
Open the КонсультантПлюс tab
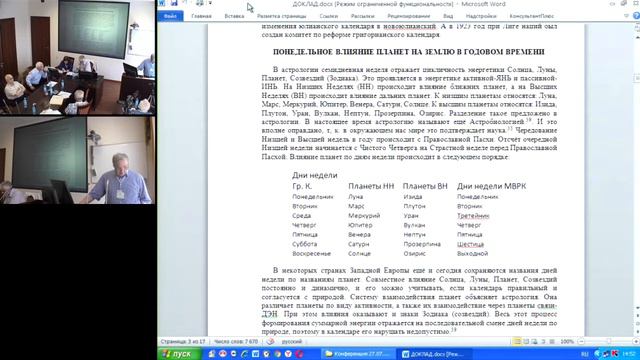531,16
